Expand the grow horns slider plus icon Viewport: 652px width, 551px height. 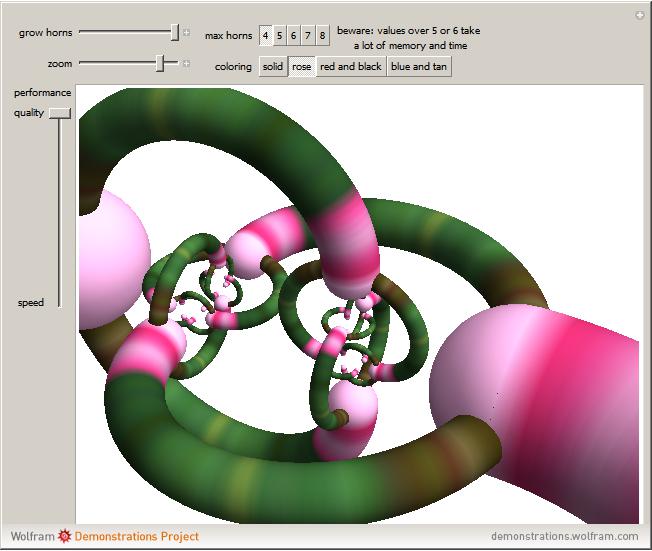pos(187,33)
